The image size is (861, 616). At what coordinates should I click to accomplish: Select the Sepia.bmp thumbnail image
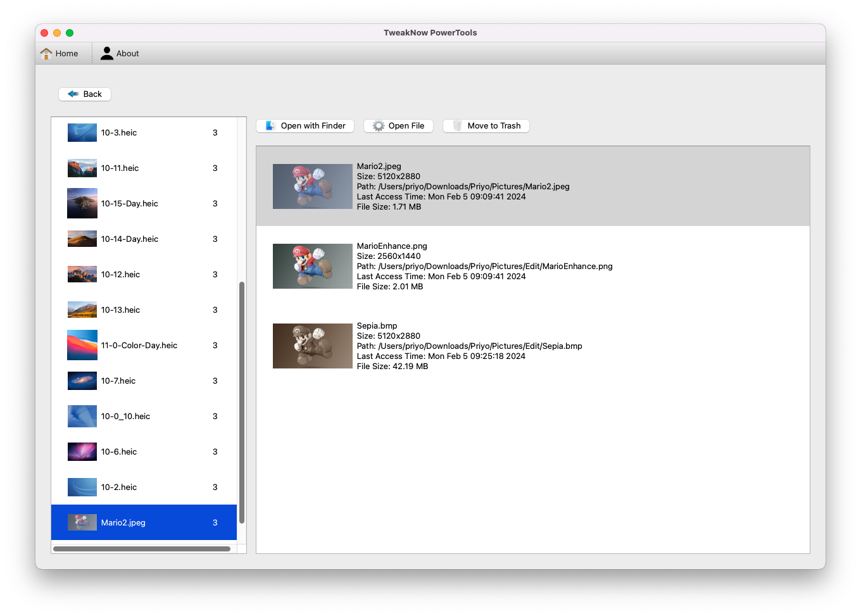tap(312, 346)
